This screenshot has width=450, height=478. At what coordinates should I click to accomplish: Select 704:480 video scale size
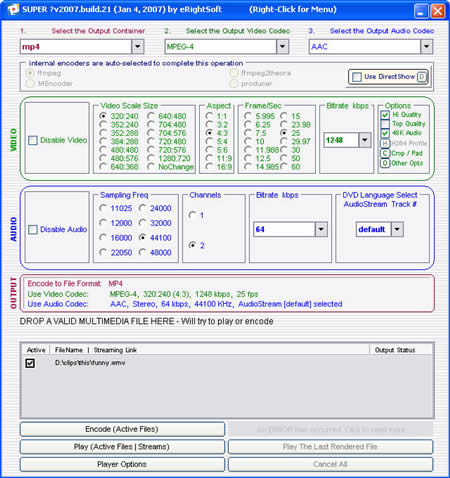[151, 124]
